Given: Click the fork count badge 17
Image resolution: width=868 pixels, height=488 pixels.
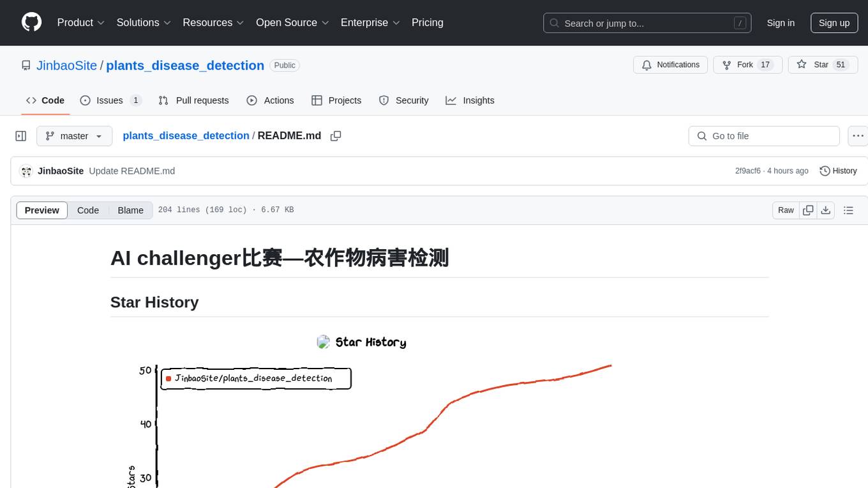Looking at the screenshot, I should (x=765, y=65).
